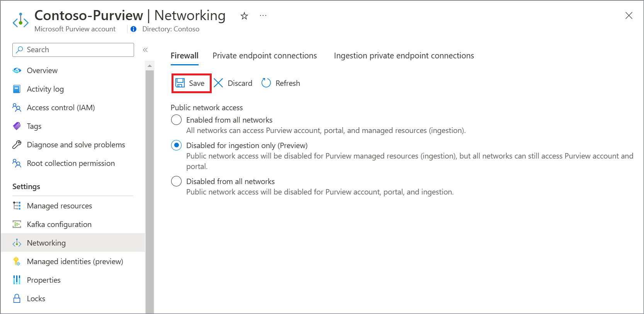Click the sidebar Search box
Viewport: 644px width, 314px height.
pos(73,49)
